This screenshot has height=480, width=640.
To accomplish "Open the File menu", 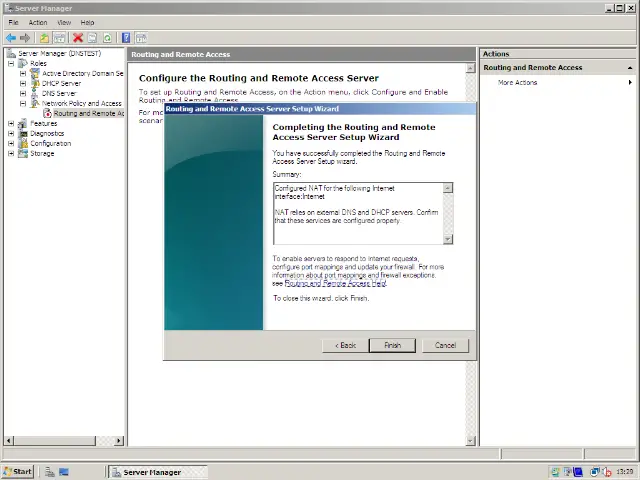I will pyautogui.click(x=13, y=22).
